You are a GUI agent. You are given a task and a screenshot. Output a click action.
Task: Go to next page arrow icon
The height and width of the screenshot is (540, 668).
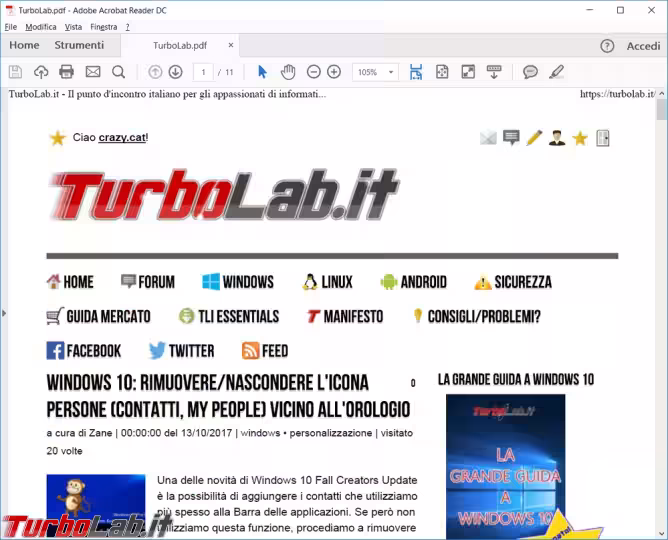pos(176,72)
